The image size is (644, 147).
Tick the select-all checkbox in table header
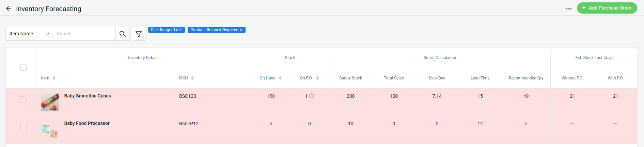23,68
